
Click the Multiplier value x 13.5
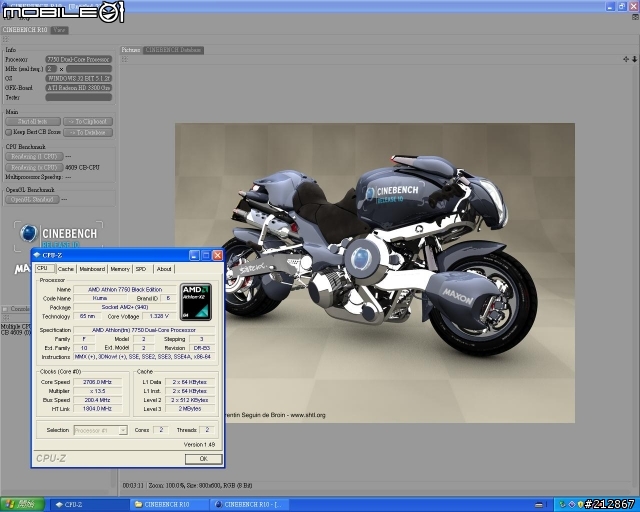pyautogui.click(x=98, y=391)
